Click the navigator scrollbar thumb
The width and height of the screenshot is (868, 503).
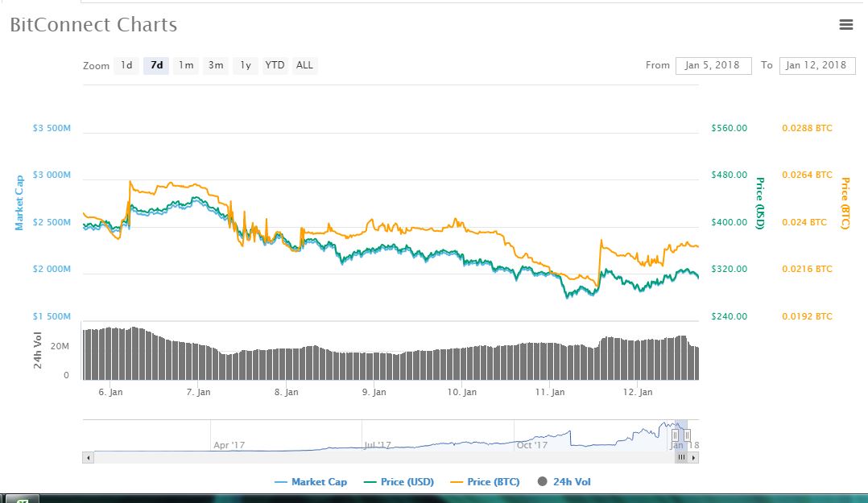[x=681, y=458]
